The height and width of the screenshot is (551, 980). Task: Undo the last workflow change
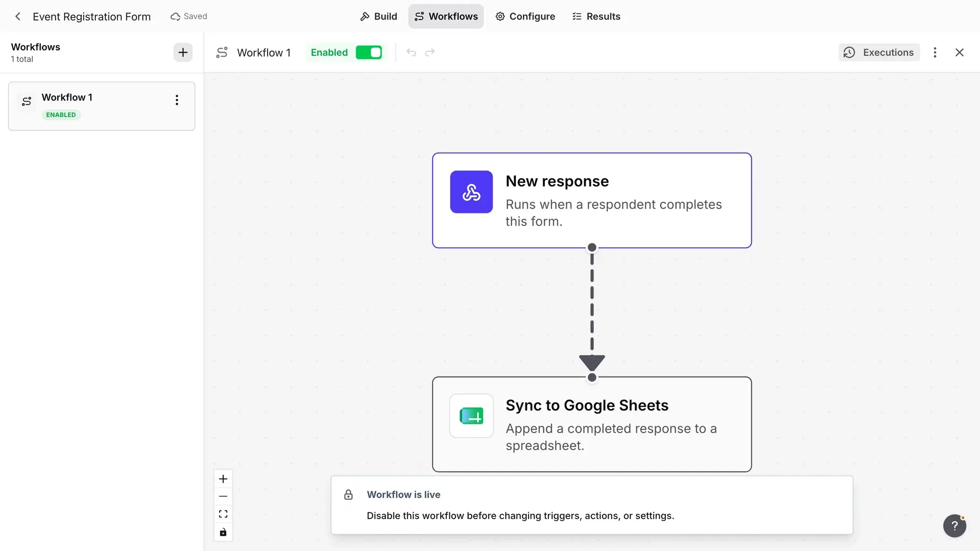click(x=411, y=52)
